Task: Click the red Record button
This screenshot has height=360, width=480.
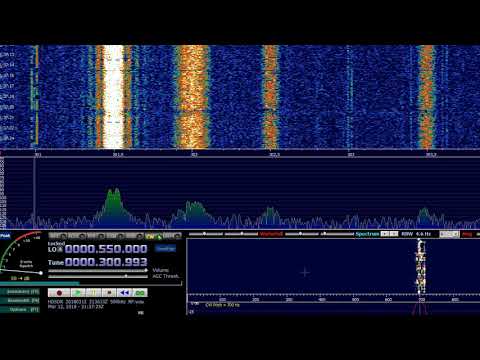Action: pos(59,293)
